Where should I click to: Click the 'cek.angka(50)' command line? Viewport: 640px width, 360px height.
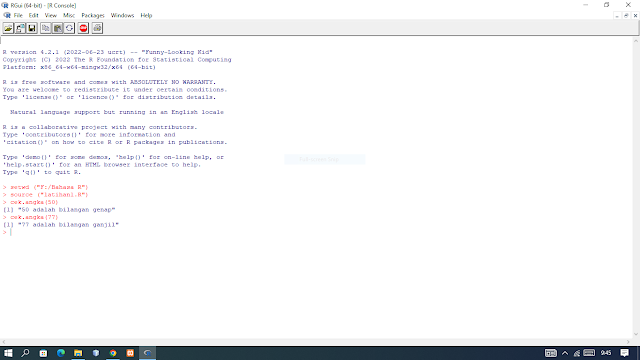tap(31, 202)
